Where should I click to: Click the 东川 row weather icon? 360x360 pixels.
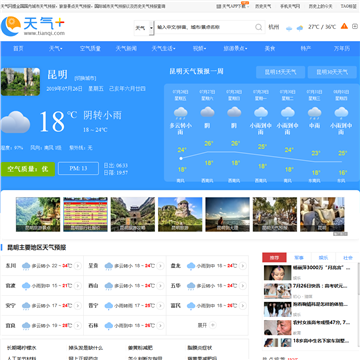coord(26,266)
